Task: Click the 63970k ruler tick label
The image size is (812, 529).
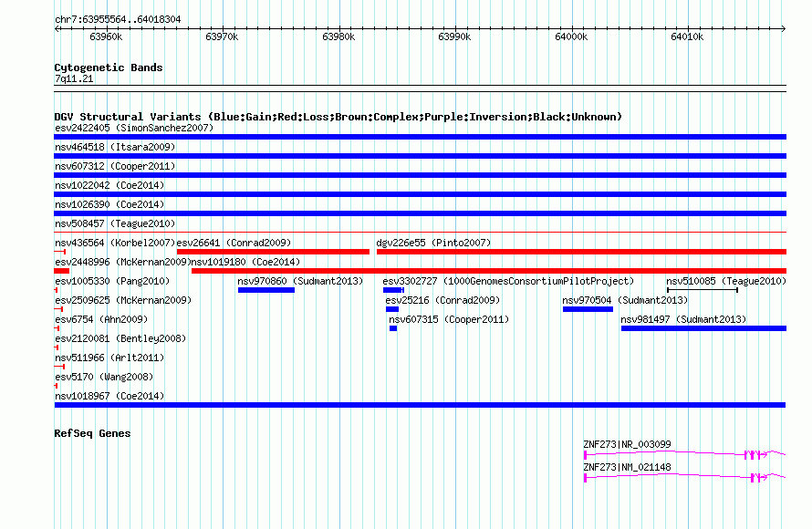Action: (223, 36)
